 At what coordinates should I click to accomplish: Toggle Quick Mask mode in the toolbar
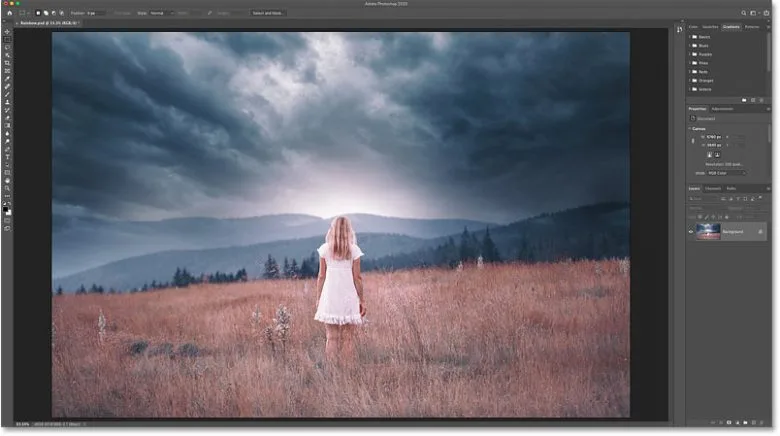pyautogui.click(x=7, y=219)
